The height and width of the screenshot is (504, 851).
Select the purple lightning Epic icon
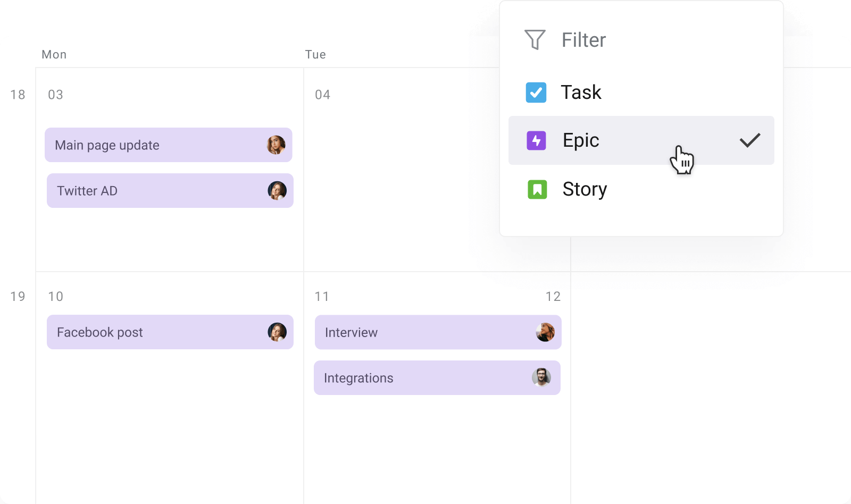(x=537, y=140)
